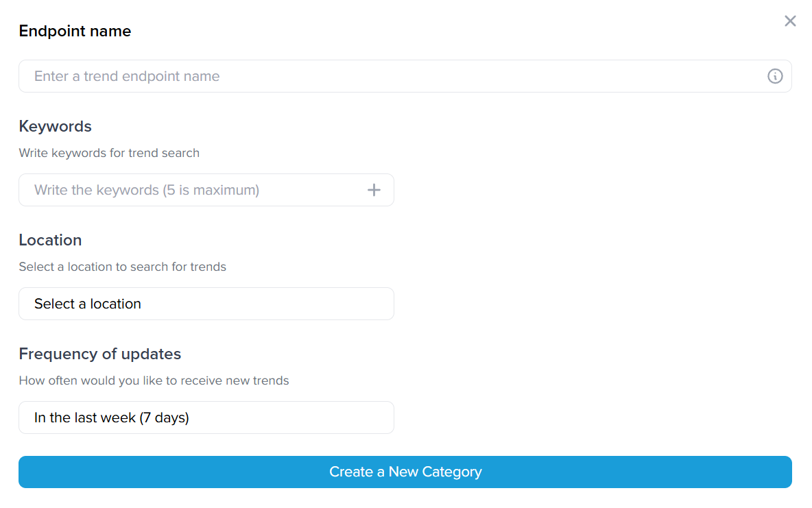812x508 pixels.
Task: Click 'Enter a trend endpoint name' placeholder
Action: tap(127, 76)
